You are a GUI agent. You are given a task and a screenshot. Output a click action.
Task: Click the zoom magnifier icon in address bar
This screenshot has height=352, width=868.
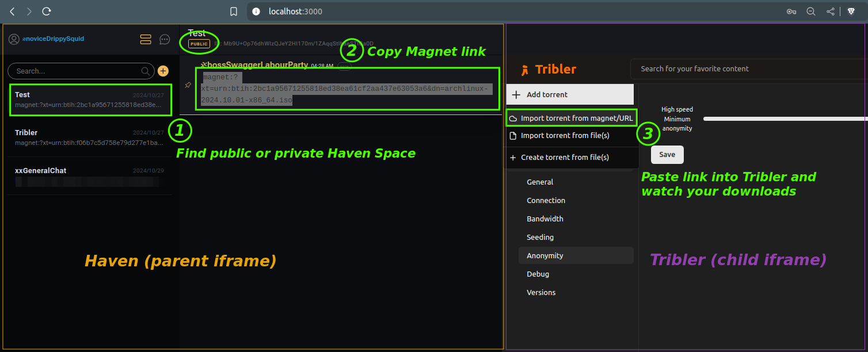coord(810,12)
